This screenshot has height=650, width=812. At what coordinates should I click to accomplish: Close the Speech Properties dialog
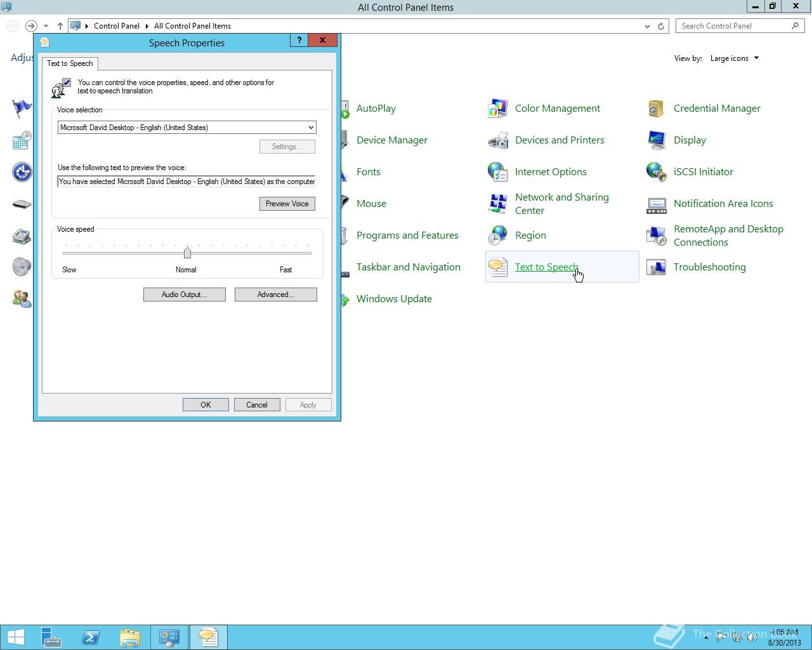322,40
